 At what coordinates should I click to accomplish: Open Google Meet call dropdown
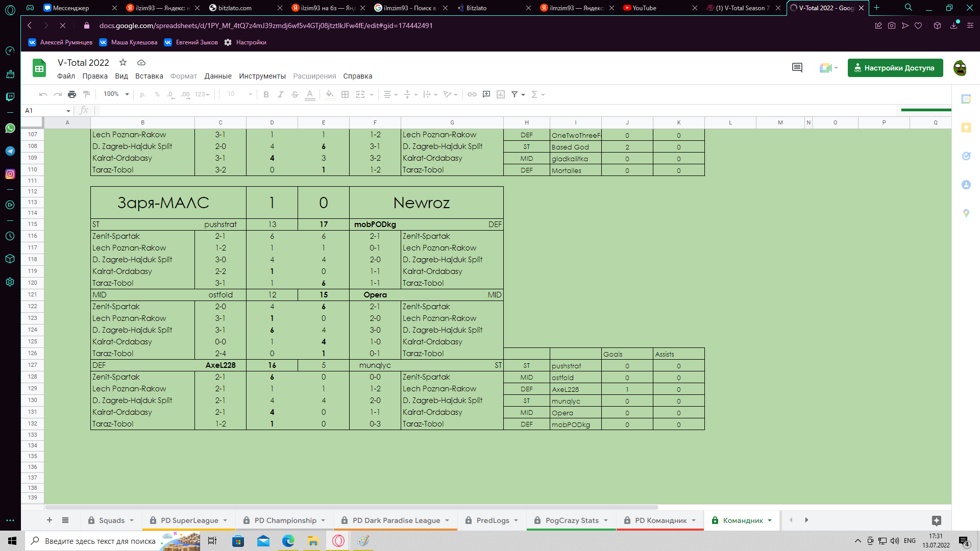[x=828, y=68]
